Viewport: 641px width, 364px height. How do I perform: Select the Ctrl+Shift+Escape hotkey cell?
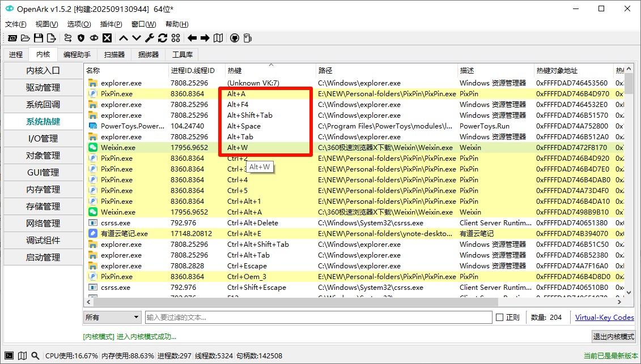pos(270,288)
